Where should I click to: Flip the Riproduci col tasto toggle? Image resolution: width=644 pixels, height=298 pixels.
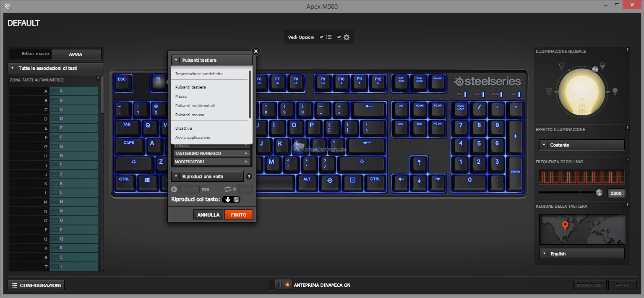[232, 199]
